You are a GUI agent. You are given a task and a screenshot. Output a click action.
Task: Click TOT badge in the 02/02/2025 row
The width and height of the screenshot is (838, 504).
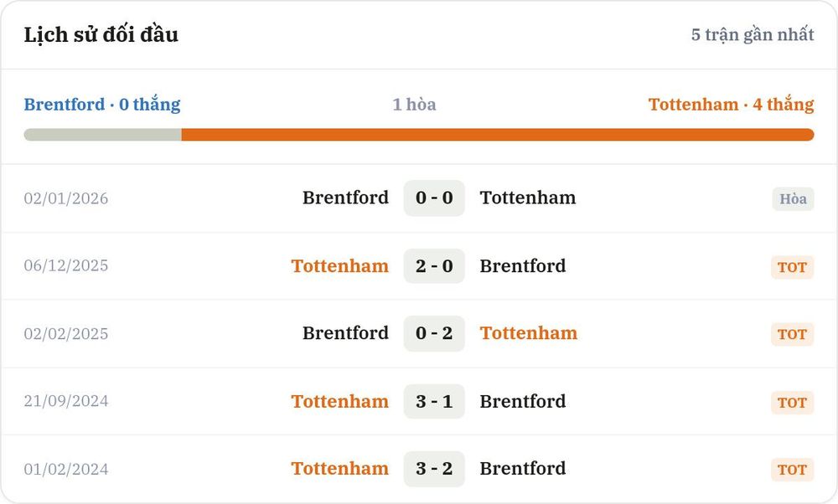pos(792,334)
